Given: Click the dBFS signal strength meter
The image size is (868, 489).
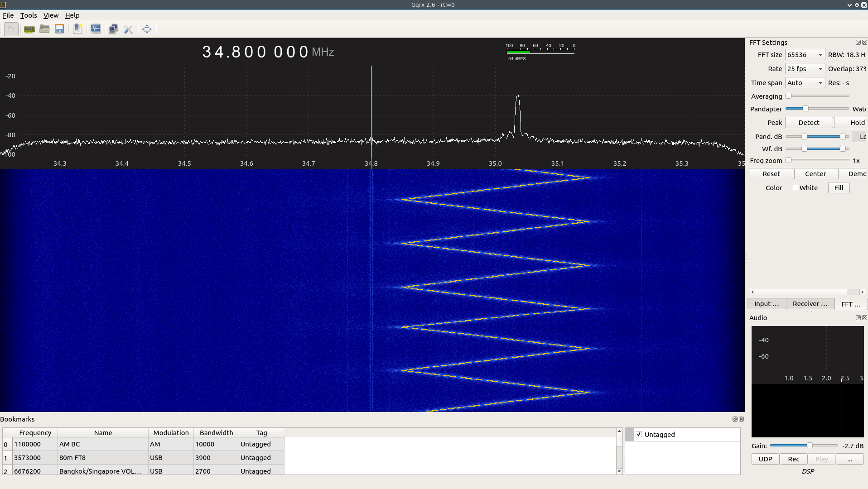Looking at the screenshot, I should (x=540, y=51).
